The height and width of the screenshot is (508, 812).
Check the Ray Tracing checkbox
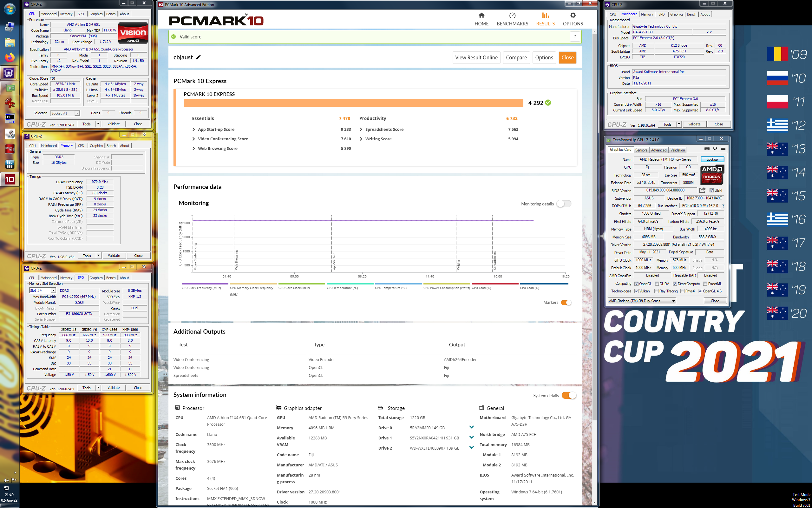pyautogui.click(x=657, y=291)
